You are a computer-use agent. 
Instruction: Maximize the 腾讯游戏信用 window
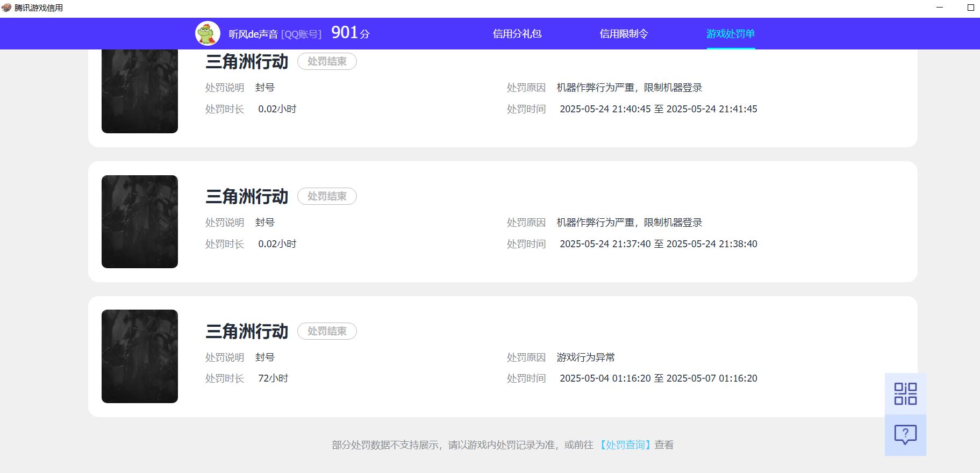point(970,8)
